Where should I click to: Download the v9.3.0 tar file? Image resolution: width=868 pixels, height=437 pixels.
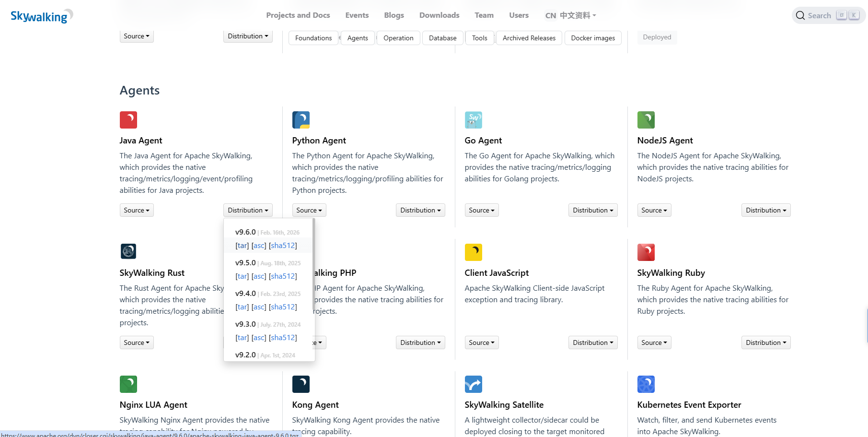click(242, 338)
